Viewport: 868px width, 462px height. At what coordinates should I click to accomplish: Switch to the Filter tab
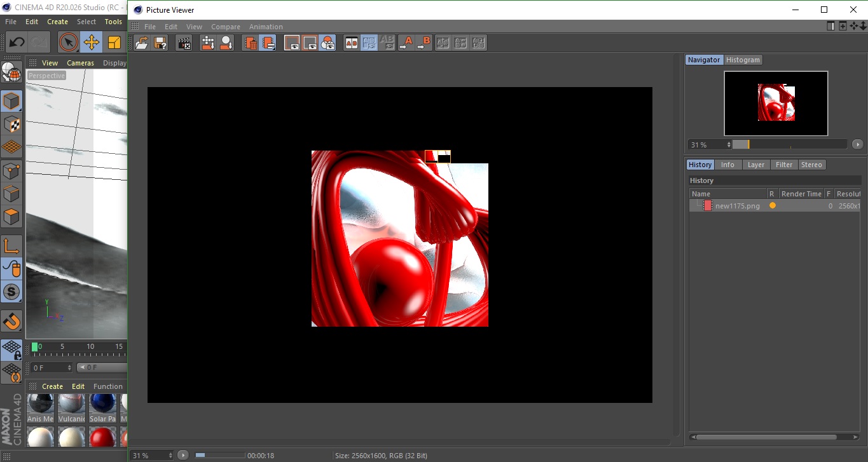pyautogui.click(x=784, y=165)
